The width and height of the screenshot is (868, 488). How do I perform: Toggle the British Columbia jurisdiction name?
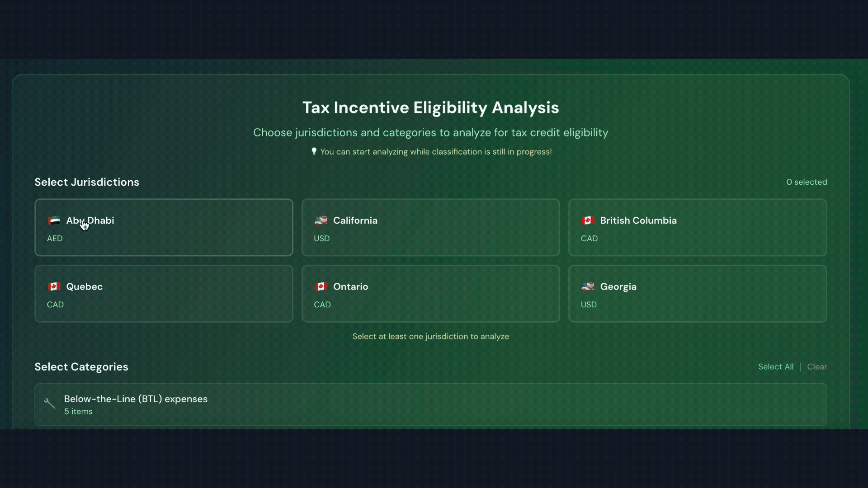638,221
